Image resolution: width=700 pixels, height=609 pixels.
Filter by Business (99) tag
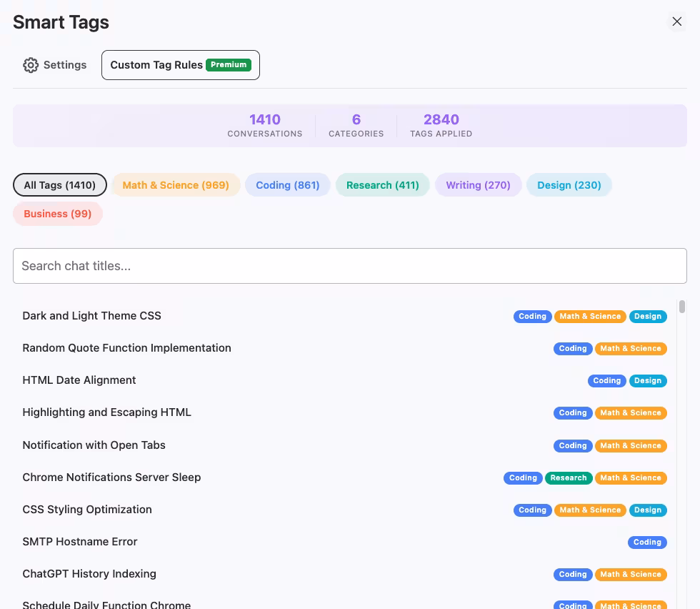[58, 214]
